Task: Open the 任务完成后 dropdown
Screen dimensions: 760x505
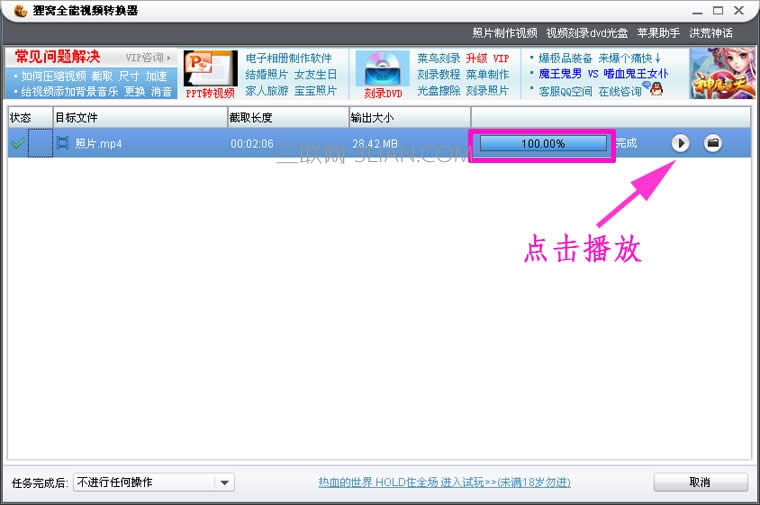Action: [x=153, y=482]
